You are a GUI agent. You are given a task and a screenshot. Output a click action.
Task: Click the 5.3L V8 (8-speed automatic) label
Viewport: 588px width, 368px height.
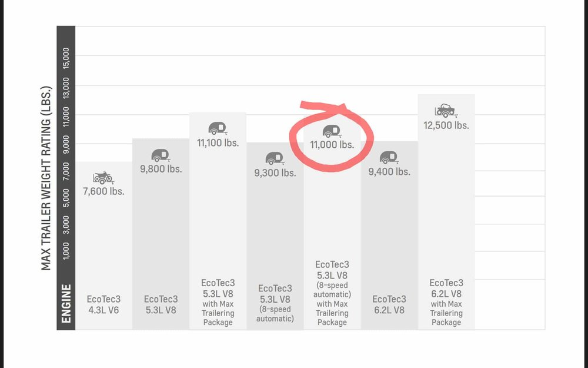[x=275, y=303]
